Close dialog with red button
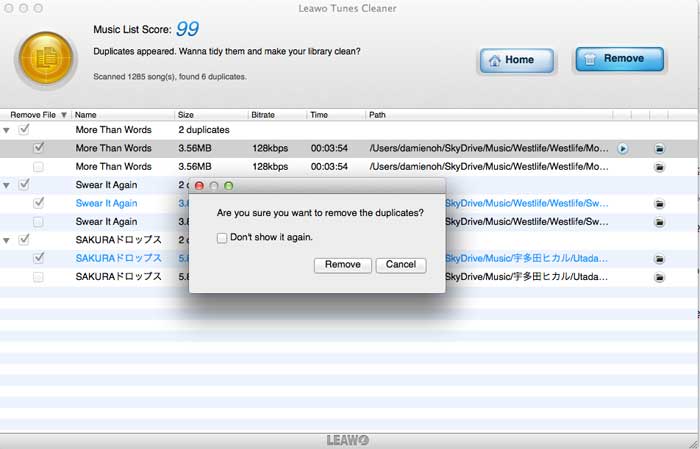This screenshot has width=700, height=449. pyautogui.click(x=200, y=186)
